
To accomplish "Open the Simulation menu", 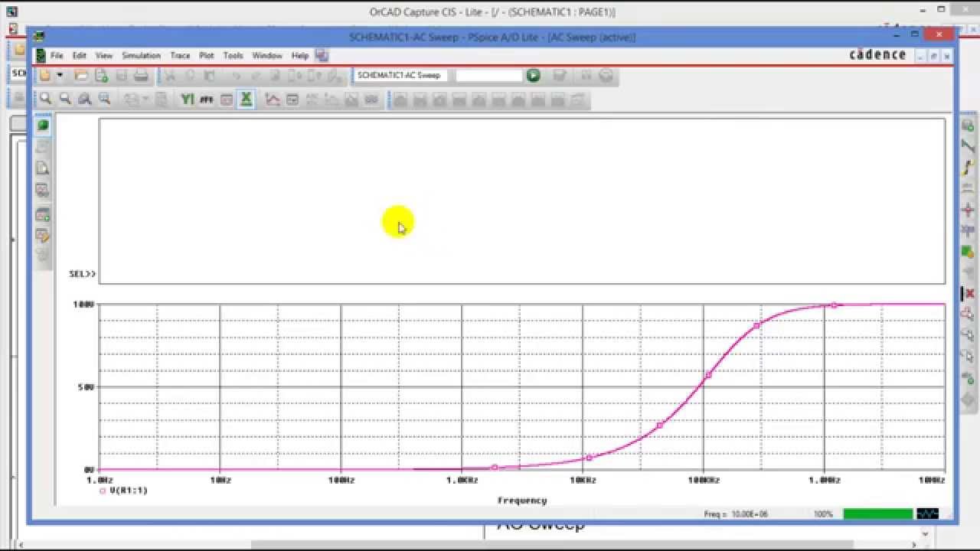I will [x=141, y=56].
